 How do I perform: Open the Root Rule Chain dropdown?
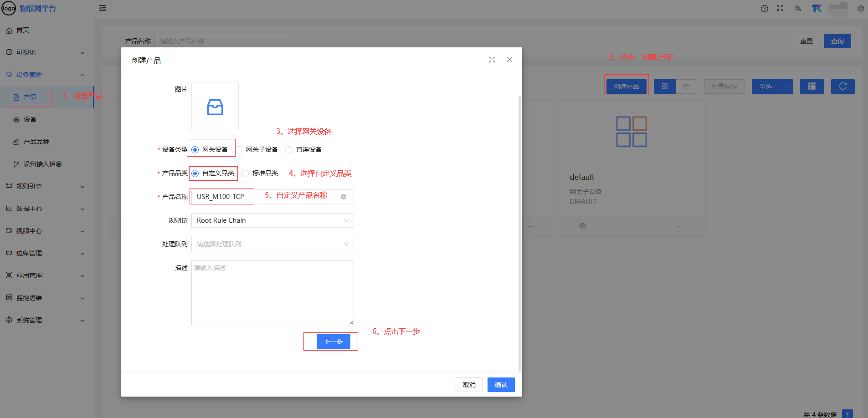(272, 220)
